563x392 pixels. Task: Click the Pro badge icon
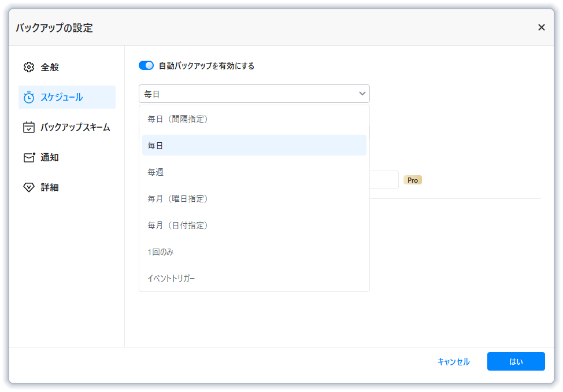coord(413,180)
